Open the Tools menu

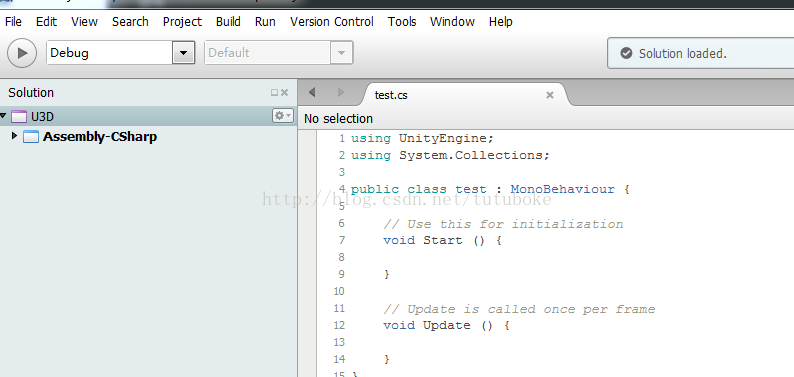402,22
